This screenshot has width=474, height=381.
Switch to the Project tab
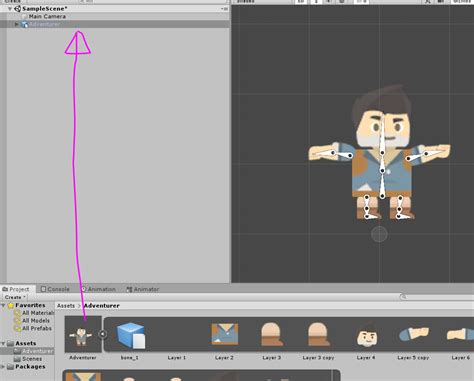16,289
